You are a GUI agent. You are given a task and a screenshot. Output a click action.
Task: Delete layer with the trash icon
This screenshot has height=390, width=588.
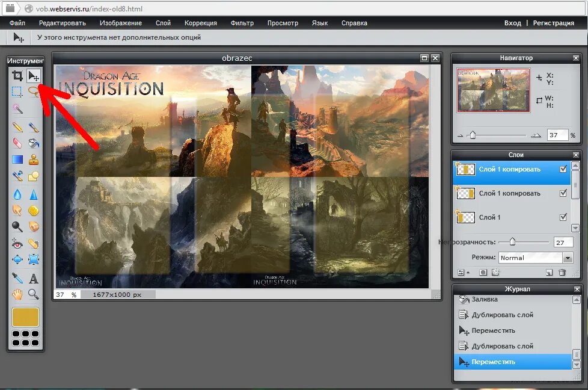(x=562, y=273)
